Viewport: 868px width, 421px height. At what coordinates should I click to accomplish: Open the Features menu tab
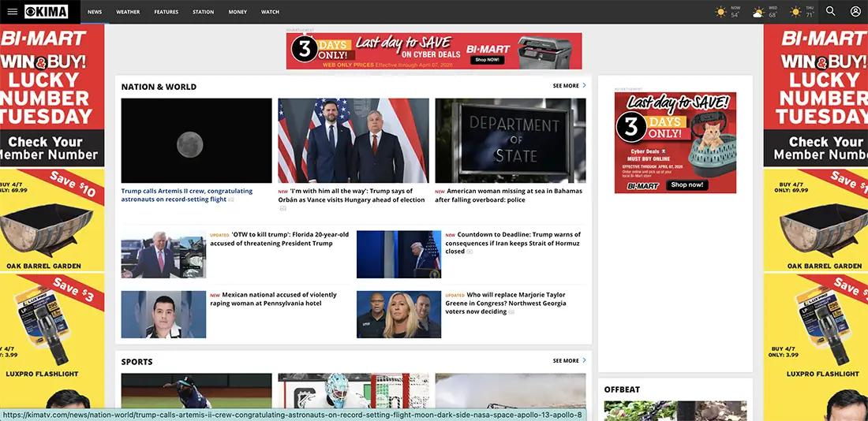(166, 12)
